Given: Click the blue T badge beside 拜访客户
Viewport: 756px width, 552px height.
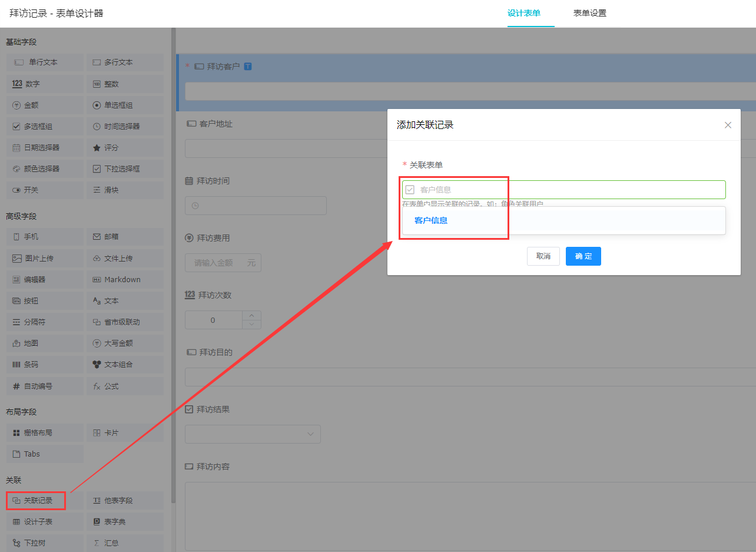Looking at the screenshot, I should pyautogui.click(x=248, y=67).
